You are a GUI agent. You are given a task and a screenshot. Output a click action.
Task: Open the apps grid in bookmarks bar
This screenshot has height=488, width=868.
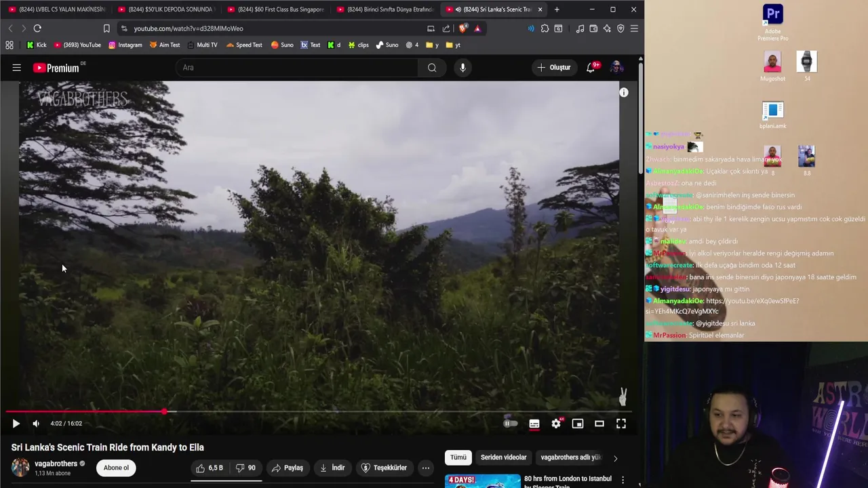pyautogui.click(x=9, y=45)
